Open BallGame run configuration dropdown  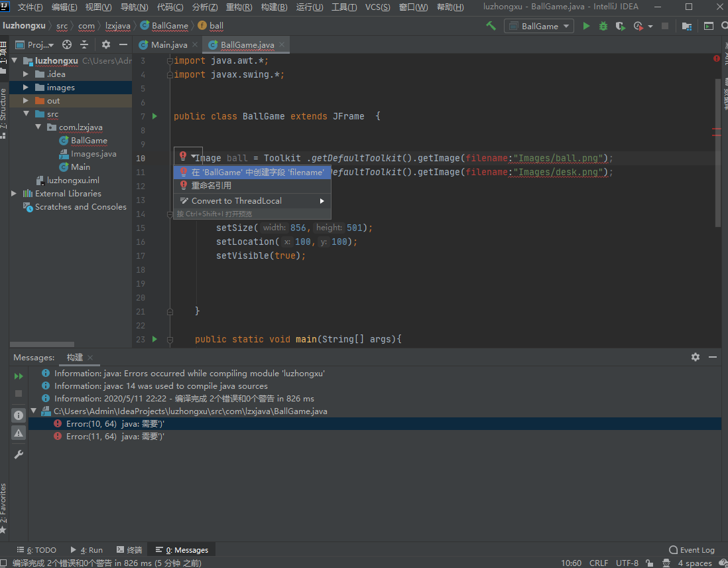(x=538, y=26)
